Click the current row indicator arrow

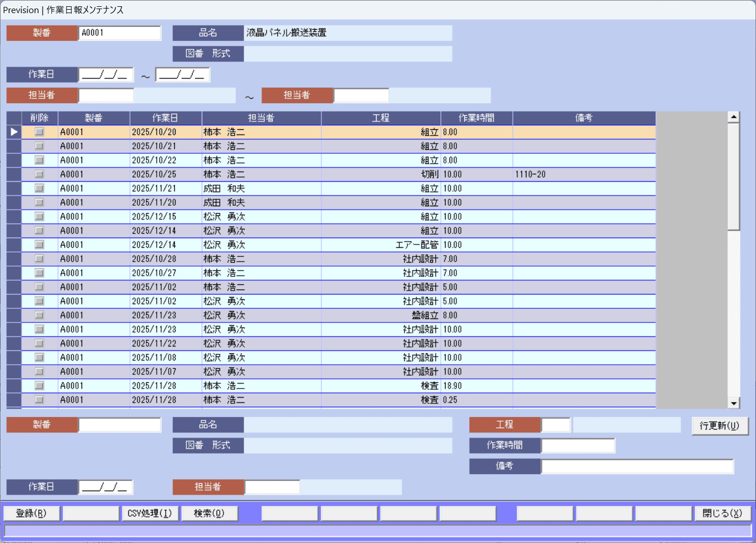(x=14, y=132)
